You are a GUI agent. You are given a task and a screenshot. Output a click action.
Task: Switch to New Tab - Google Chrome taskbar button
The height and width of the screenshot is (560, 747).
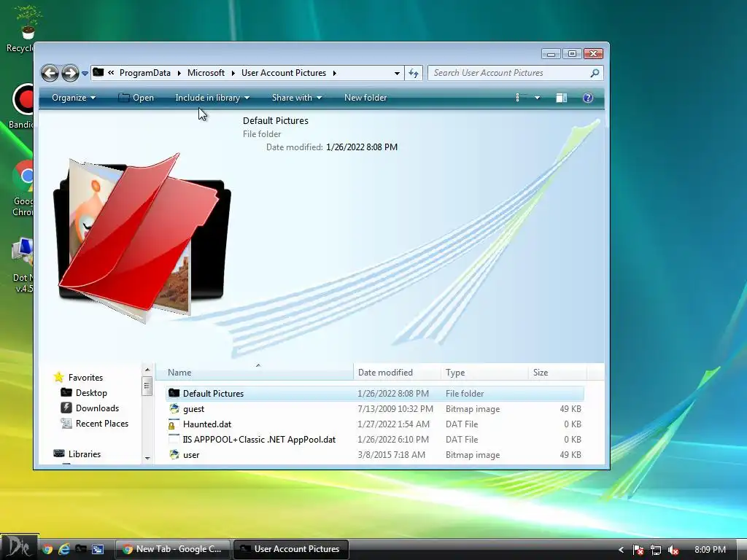click(173, 549)
